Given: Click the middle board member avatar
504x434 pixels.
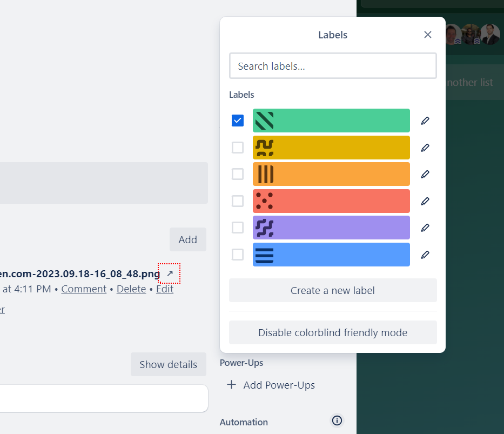Looking at the screenshot, I should tap(471, 34).
